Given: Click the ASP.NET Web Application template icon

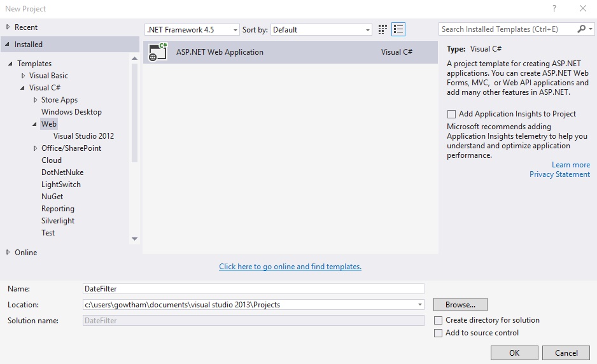Looking at the screenshot, I should click(x=158, y=52).
